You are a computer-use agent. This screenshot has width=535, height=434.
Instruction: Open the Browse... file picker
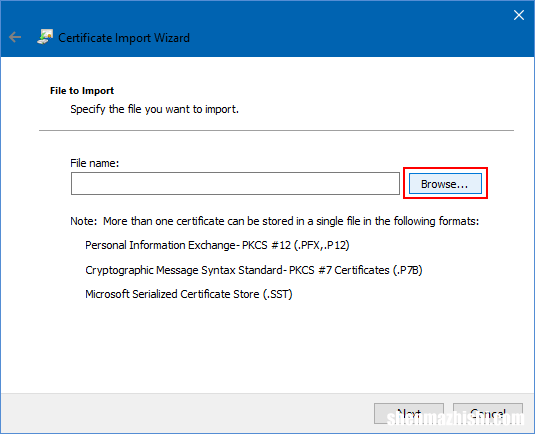coord(445,184)
